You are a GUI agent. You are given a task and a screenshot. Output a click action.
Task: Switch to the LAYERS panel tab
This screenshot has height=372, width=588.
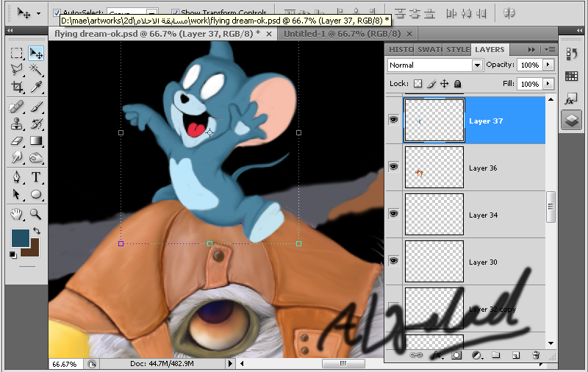click(x=490, y=49)
